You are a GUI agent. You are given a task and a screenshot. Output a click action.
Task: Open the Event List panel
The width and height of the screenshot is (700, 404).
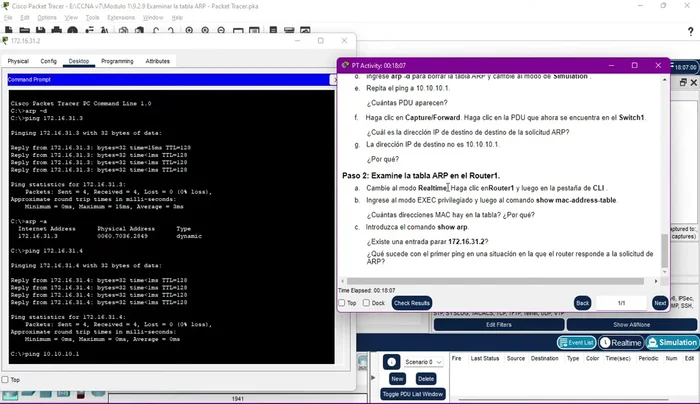coord(576,342)
